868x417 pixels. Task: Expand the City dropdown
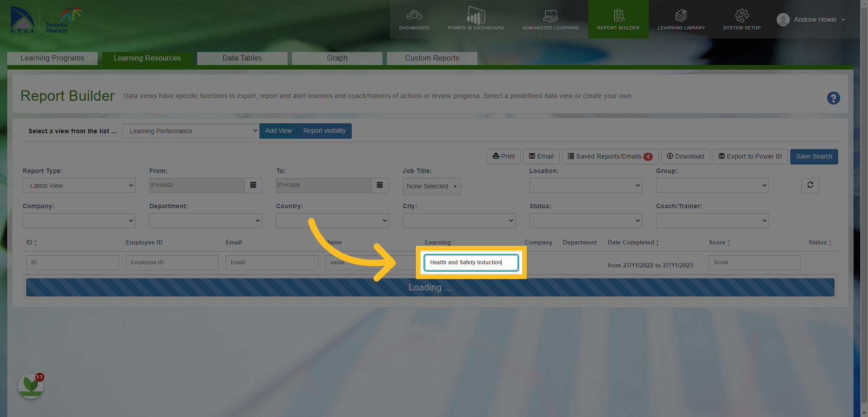click(459, 220)
